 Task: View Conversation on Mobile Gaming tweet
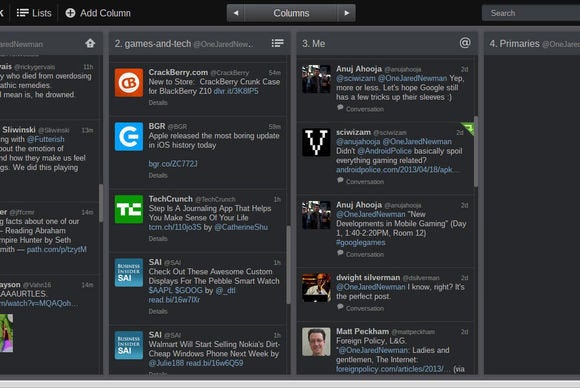364,254
